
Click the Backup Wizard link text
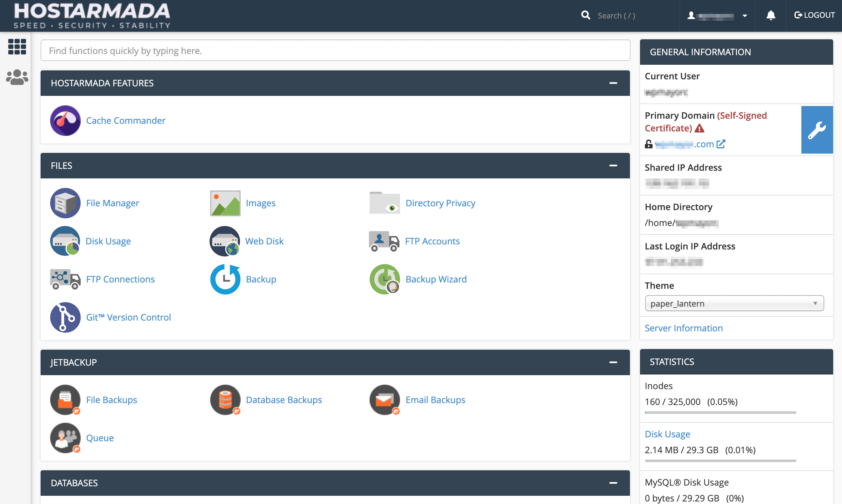(436, 279)
